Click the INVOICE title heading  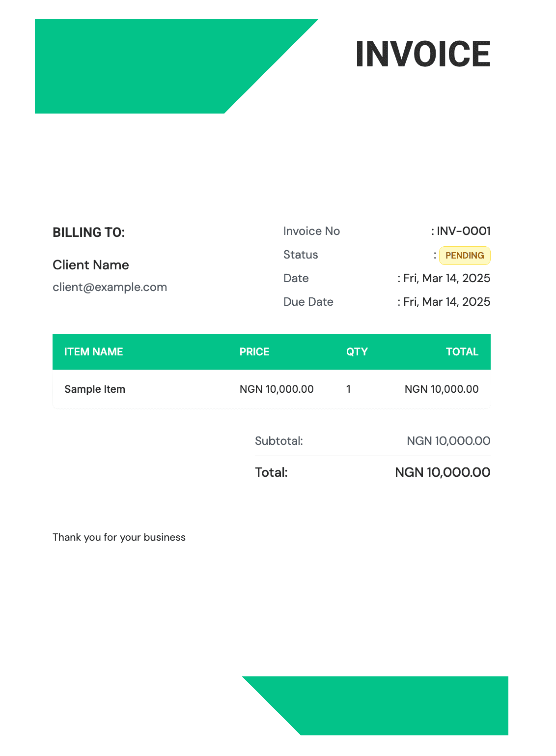(423, 54)
